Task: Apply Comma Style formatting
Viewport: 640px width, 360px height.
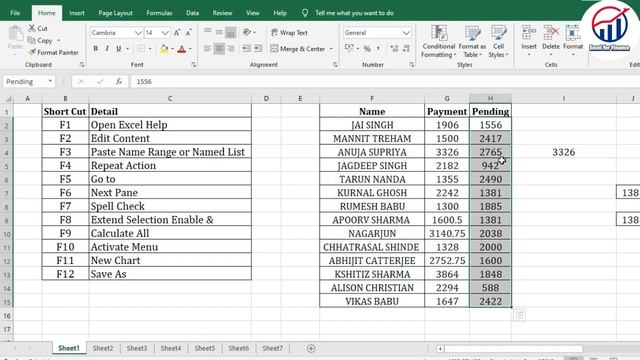Action: click(378, 49)
